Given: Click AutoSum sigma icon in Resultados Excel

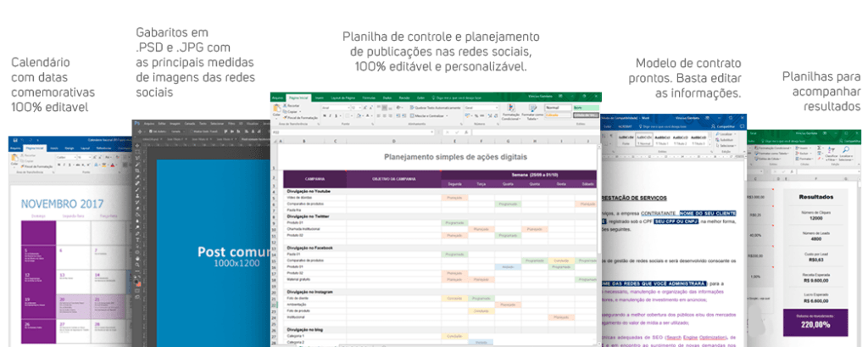Looking at the screenshot, I should (x=820, y=148).
